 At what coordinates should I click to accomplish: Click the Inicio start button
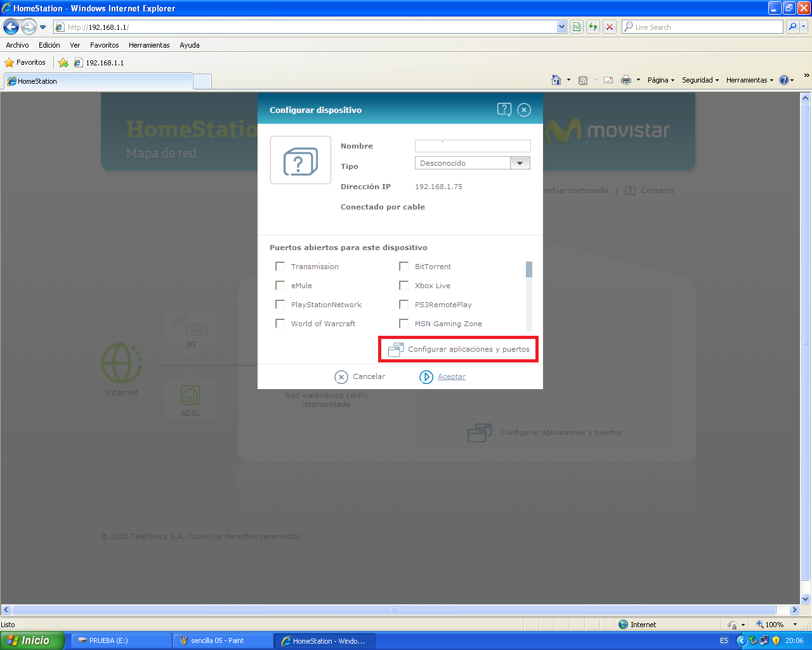pos(32,640)
